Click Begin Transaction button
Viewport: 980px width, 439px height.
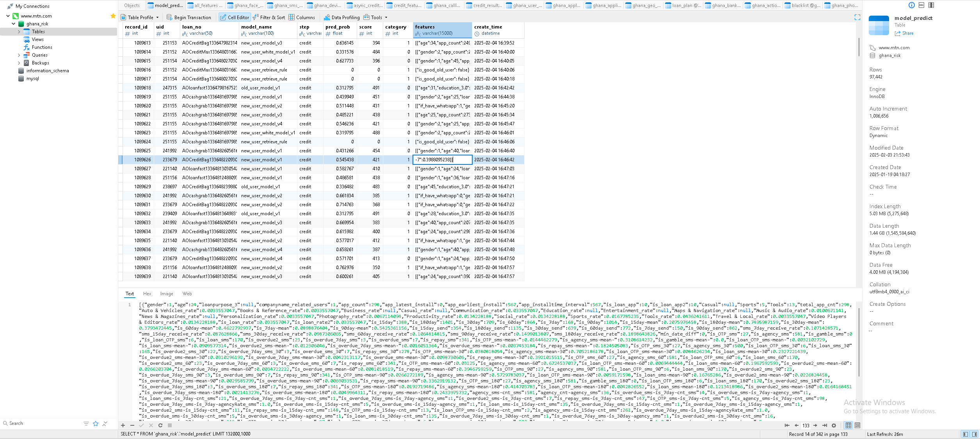click(189, 17)
